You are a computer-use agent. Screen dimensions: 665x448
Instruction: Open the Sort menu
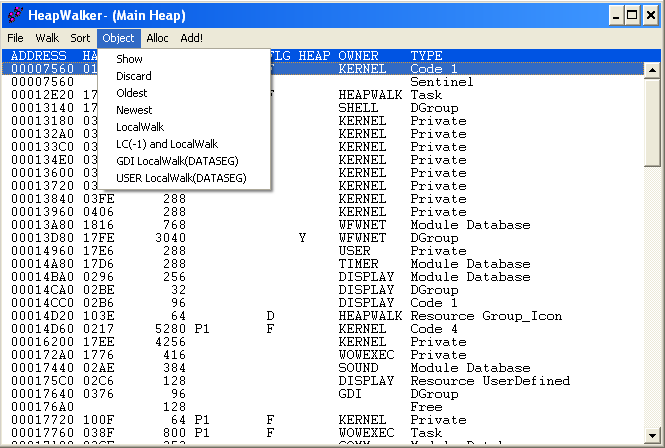[x=80, y=38]
